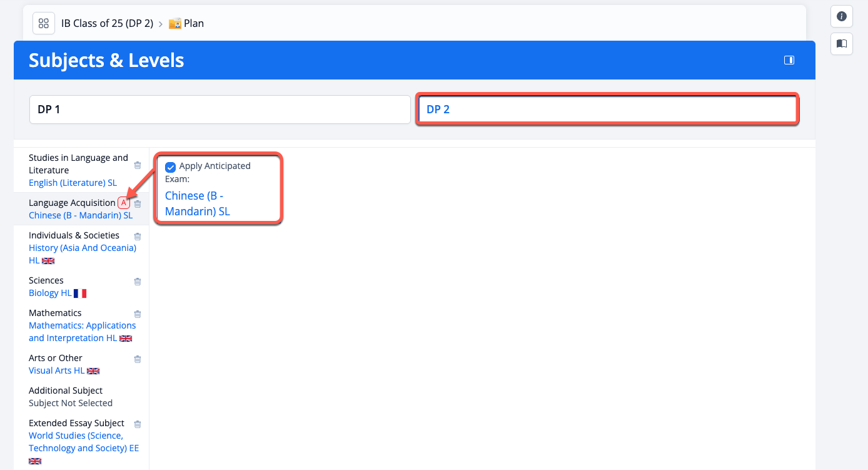Select the DP 2 tab
Viewport: 868px width, 470px height.
[607, 110]
